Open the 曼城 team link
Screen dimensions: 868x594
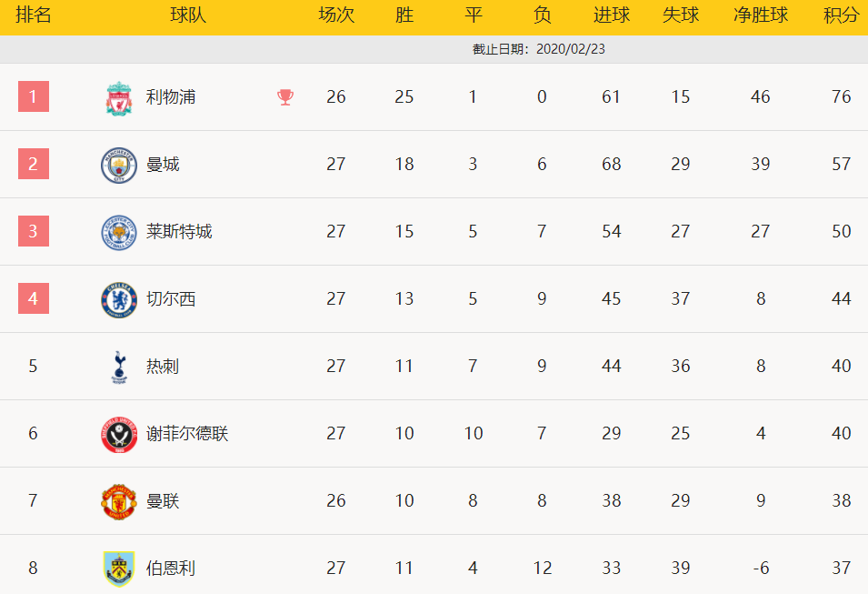tap(163, 164)
